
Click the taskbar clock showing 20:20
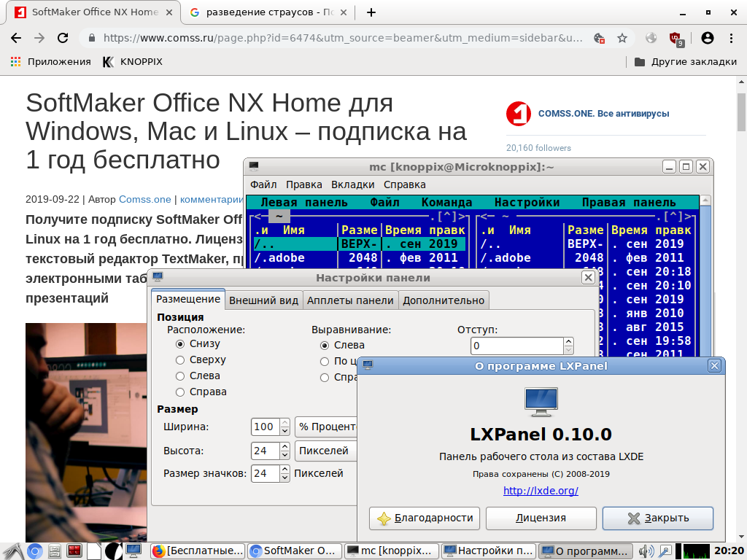pyautogui.click(x=729, y=551)
